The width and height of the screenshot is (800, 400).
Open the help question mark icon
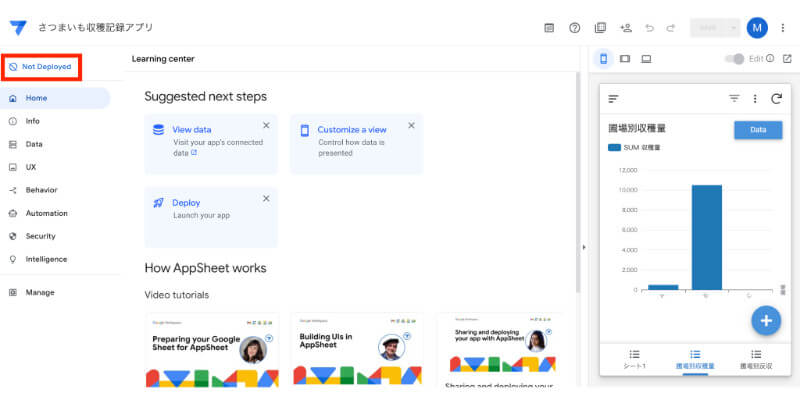tap(575, 28)
